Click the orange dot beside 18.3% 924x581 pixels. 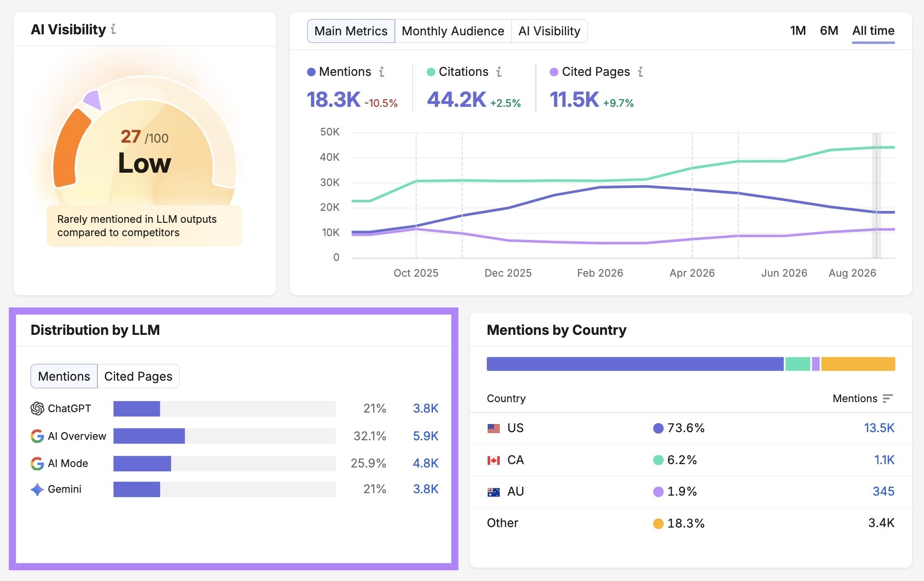[x=658, y=524]
